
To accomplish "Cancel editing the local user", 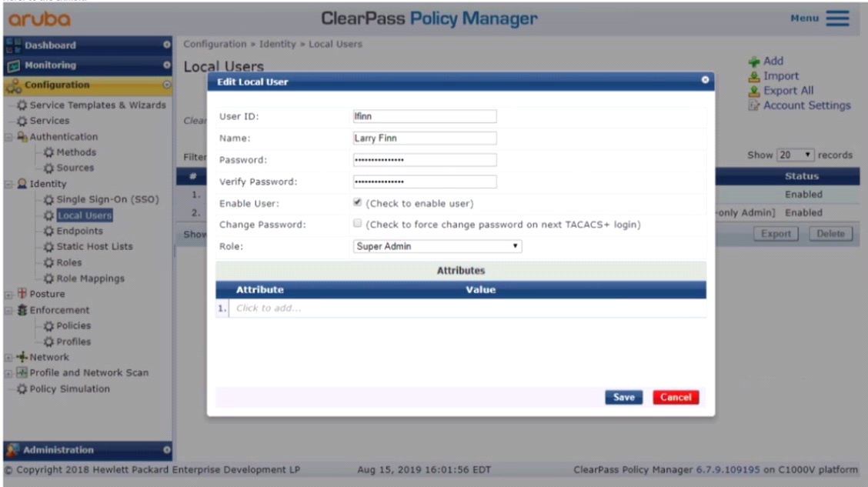I will coord(676,397).
